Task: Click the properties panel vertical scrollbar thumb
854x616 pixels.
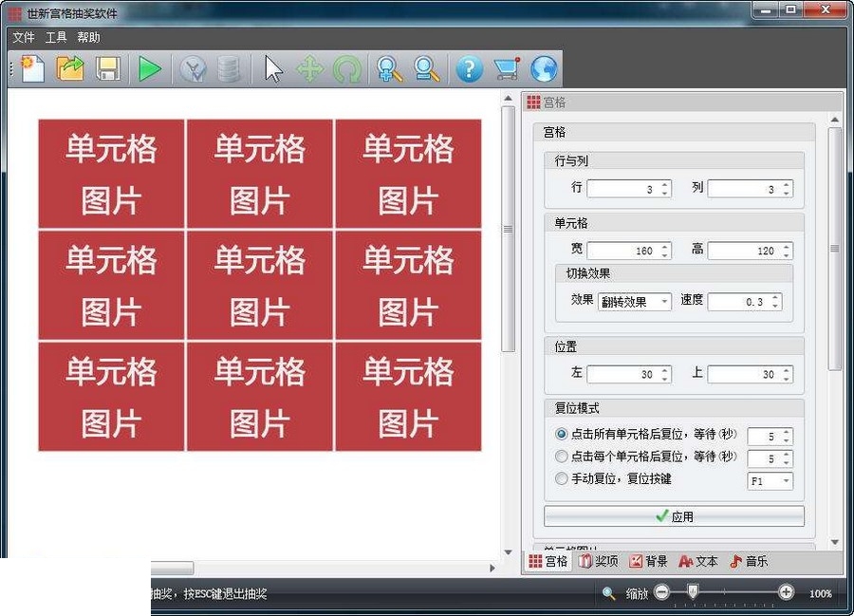Action: [x=835, y=249]
